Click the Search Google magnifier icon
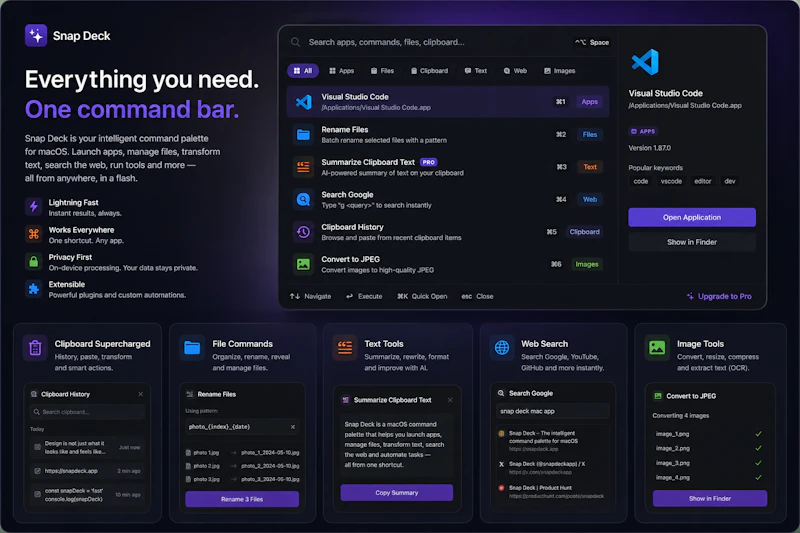This screenshot has height=533, width=800. click(x=303, y=199)
